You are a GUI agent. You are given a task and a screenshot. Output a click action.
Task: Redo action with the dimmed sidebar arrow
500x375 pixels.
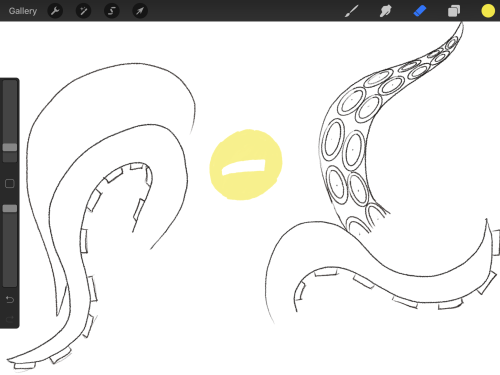[10, 319]
